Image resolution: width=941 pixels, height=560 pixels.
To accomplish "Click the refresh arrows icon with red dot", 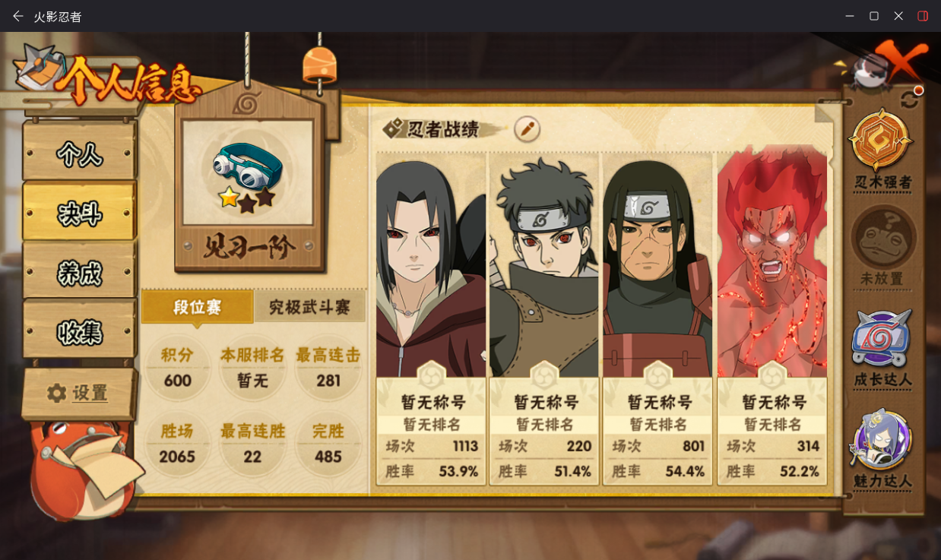I will coord(910,98).
